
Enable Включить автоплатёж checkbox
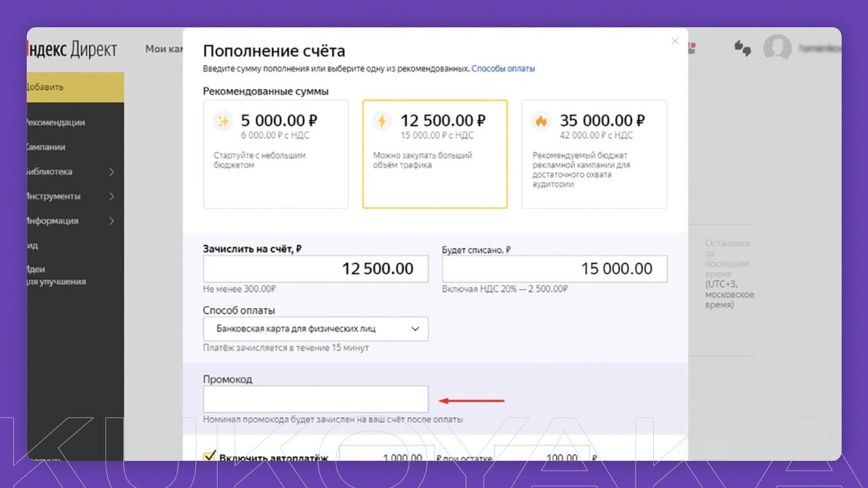tap(208, 456)
